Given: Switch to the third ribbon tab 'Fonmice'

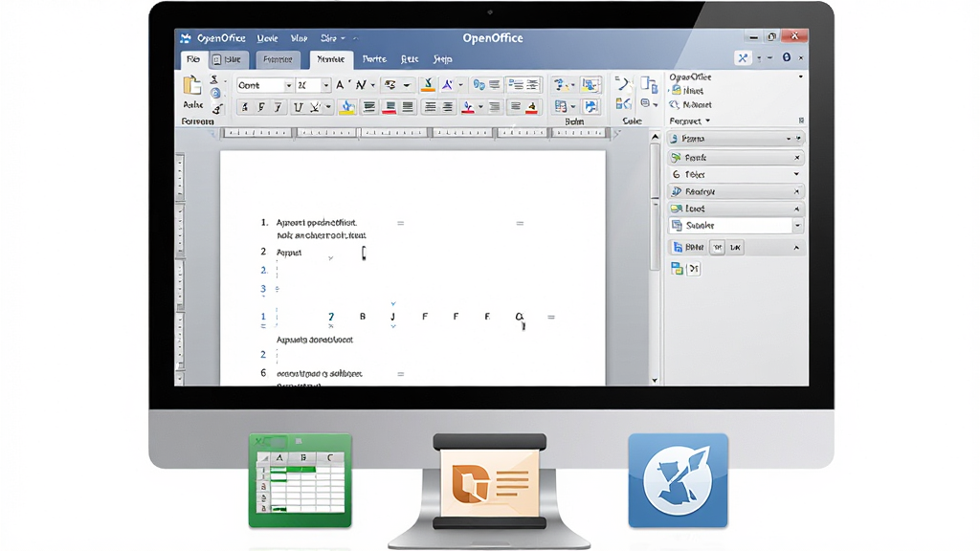Looking at the screenshot, I should point(278,59).
